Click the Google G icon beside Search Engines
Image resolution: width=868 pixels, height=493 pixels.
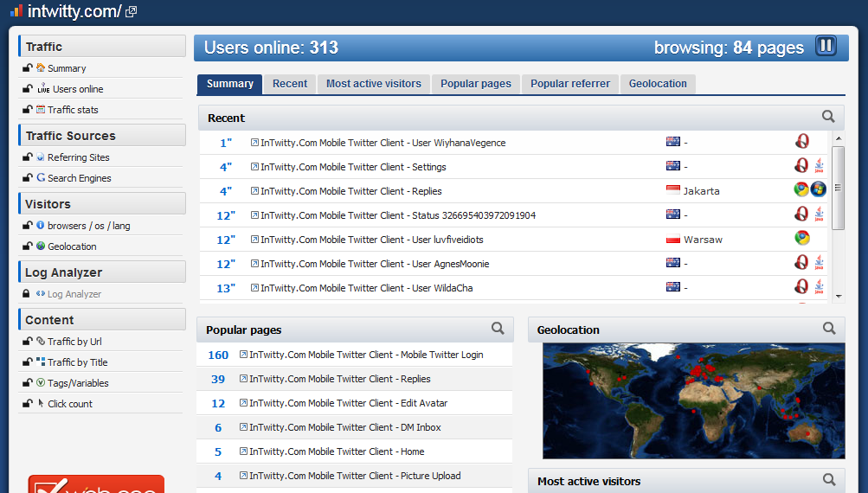pyautogui.click(x=41, y=177)
